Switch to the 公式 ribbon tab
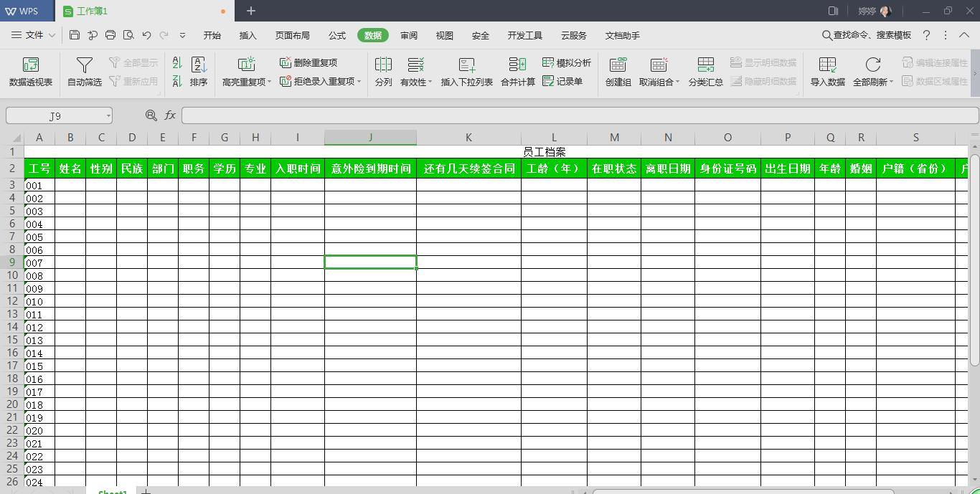Screen dimensions: 980x494 [336, 34]
